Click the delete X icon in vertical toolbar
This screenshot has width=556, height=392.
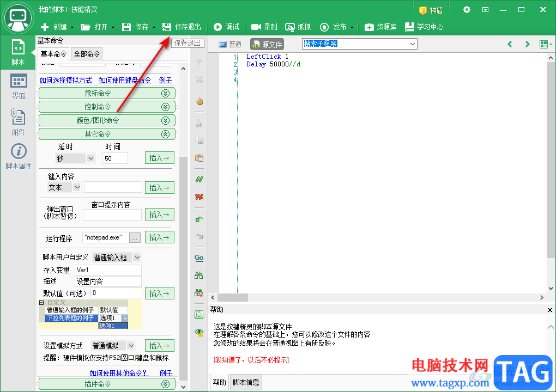pos(200,79)
